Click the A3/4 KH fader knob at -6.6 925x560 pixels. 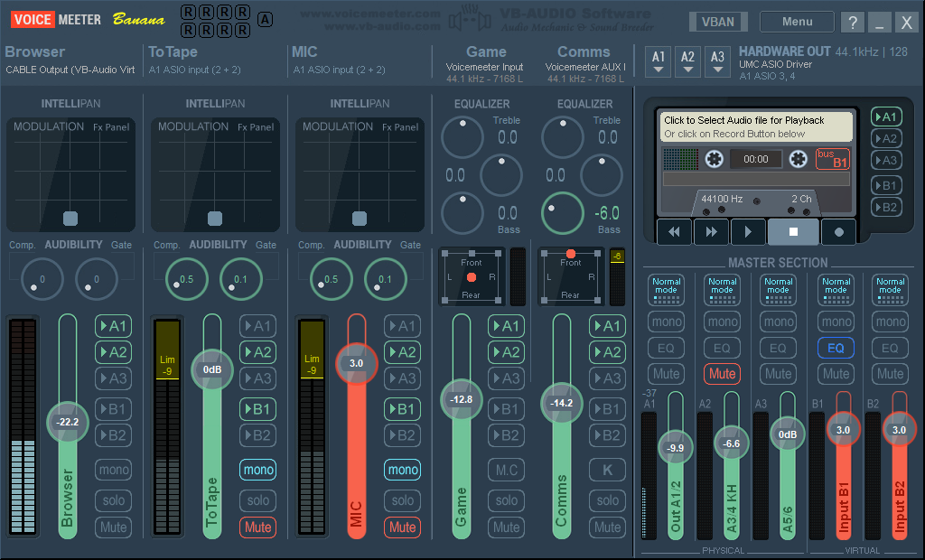pos(731,443)
